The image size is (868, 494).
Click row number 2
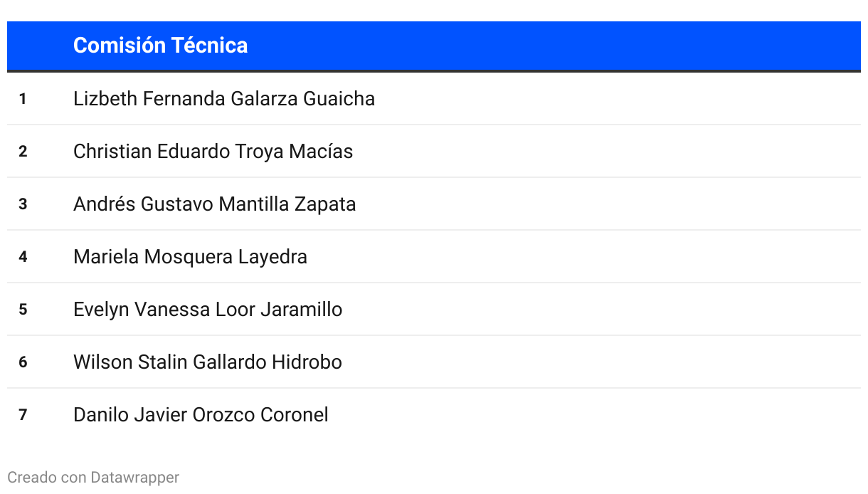(x=23, y=152)
